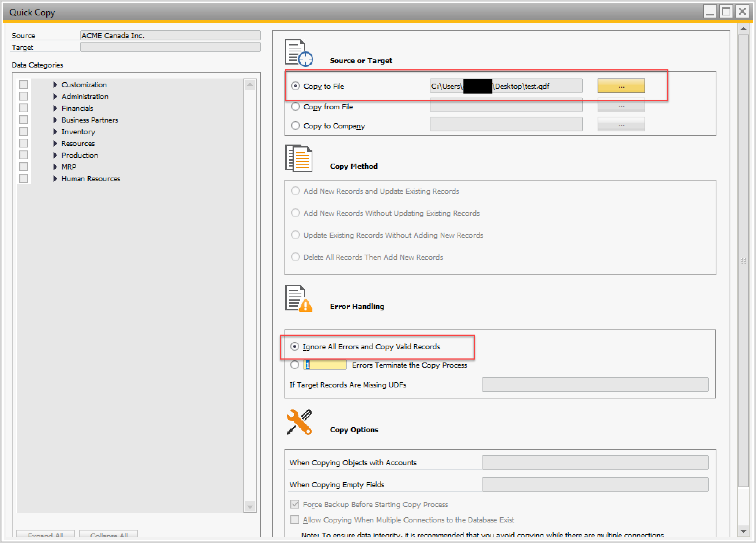This screenshot has width=756, height=543.
Task: Select the Administration tree item
Action: [85, 96]
